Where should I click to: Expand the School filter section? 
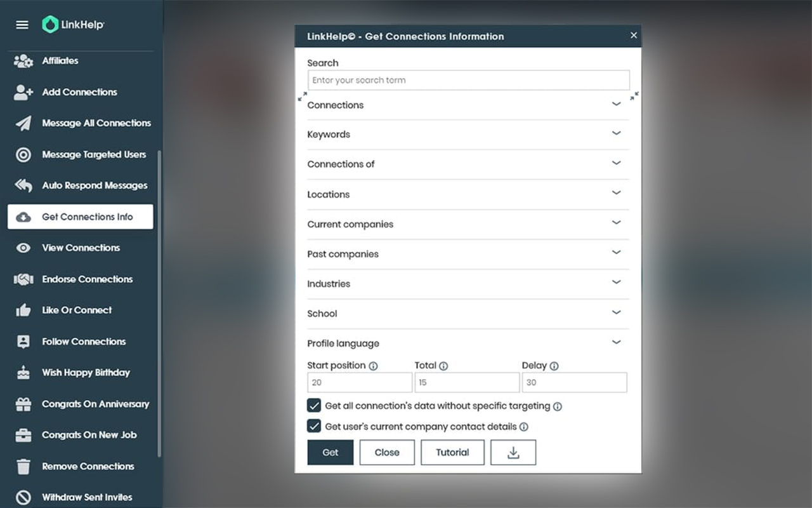(468, 314)
